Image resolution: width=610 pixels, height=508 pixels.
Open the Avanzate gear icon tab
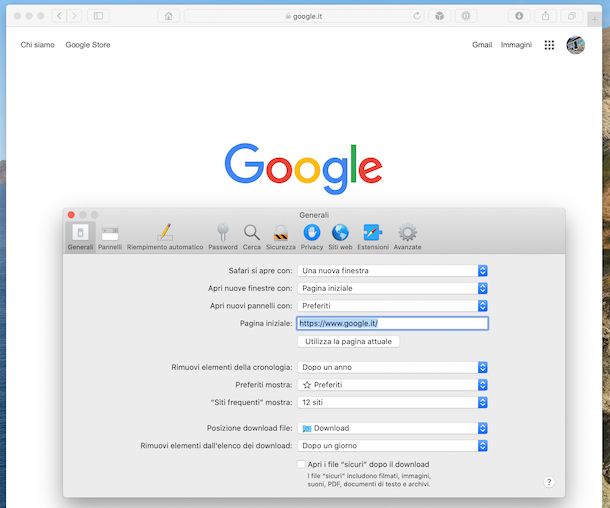(407, 237)
